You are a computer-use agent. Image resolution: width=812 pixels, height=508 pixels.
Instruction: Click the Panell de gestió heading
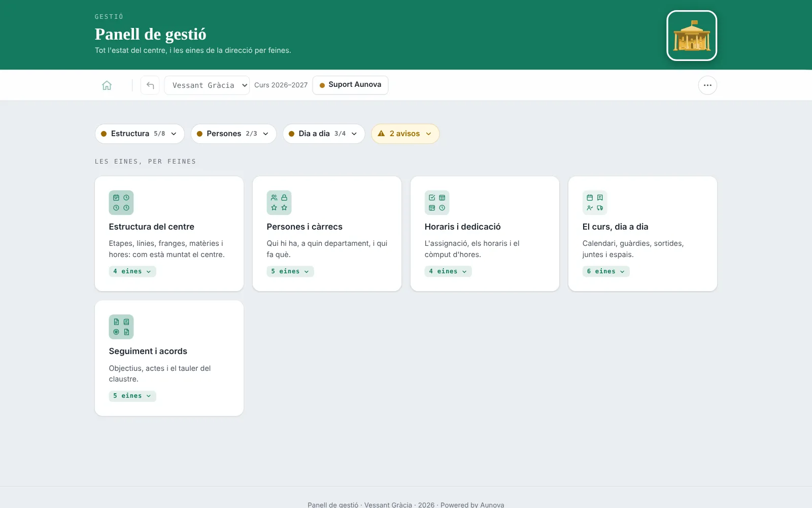tap(151, 34)
